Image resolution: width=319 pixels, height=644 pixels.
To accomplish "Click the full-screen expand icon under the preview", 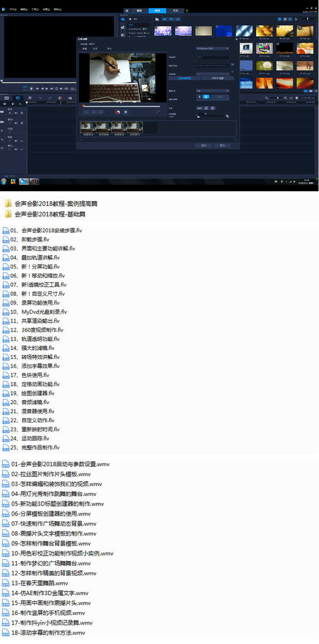I will tap(158, 112).
